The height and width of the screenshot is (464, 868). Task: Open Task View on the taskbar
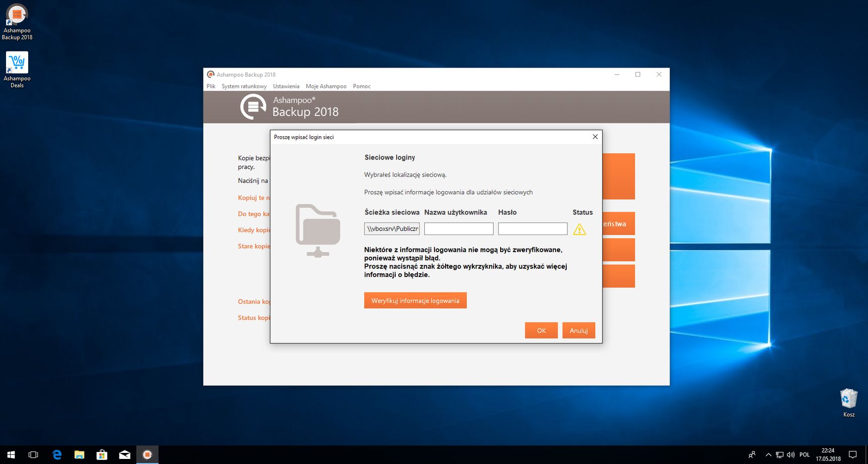click(x=33, y=455)
